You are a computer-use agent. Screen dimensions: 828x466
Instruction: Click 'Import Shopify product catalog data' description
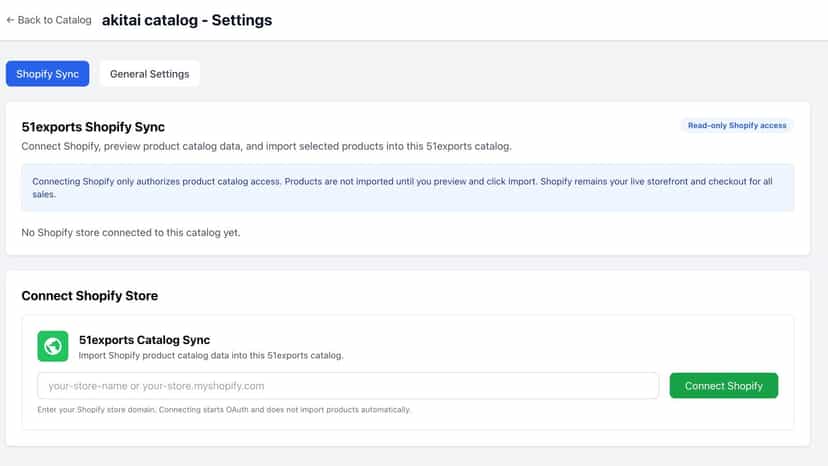point(211,356)
